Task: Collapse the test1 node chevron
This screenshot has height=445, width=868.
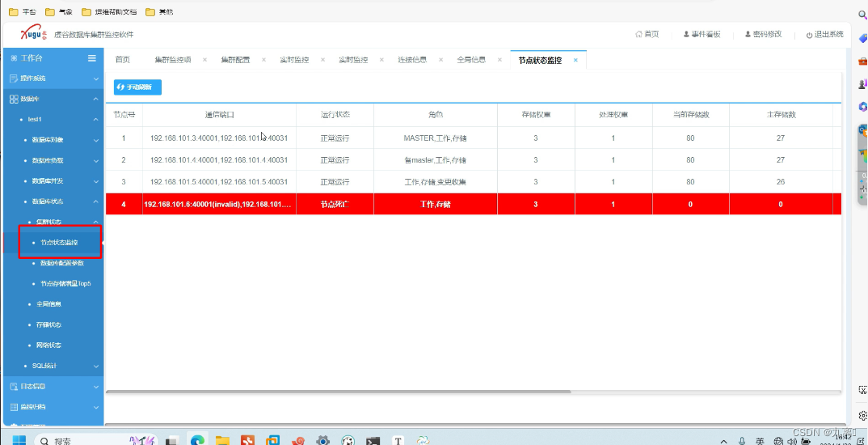Action: (95, 119)
